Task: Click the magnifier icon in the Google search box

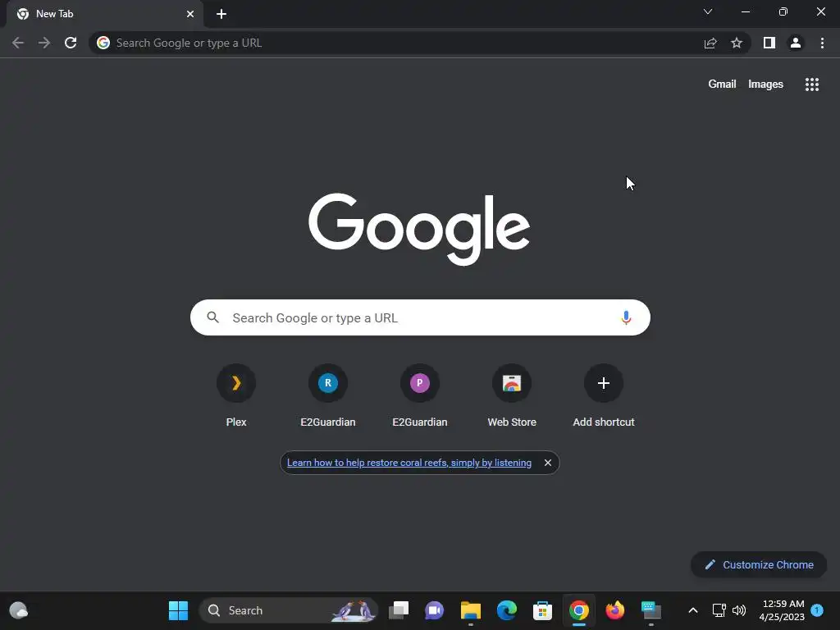Action: (x=212, y=317)
